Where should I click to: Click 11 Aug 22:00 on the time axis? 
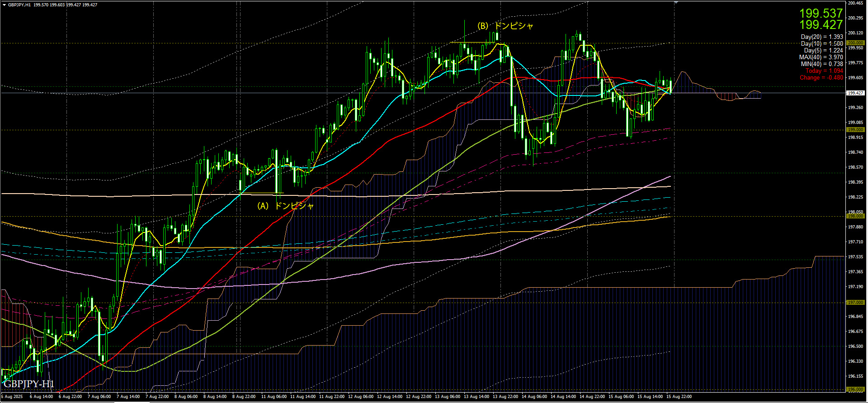[x=332, y=397]
